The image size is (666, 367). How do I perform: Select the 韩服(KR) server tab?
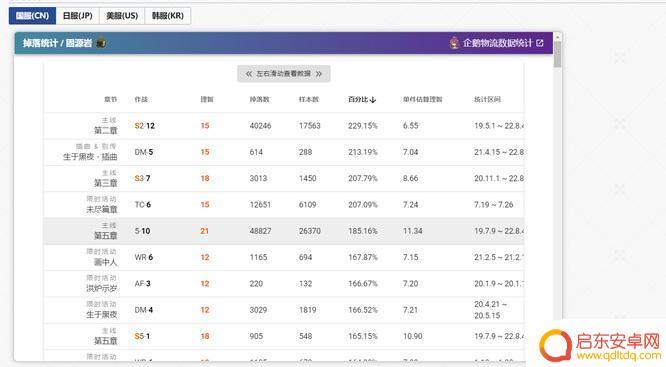pyautogui.click(x=168, y=16)
